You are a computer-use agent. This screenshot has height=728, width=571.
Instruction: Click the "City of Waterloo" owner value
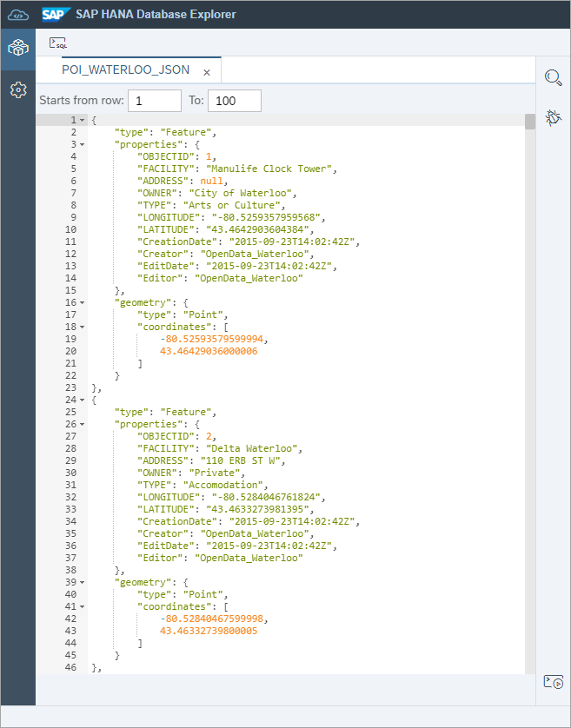click(x=240, y=193)
